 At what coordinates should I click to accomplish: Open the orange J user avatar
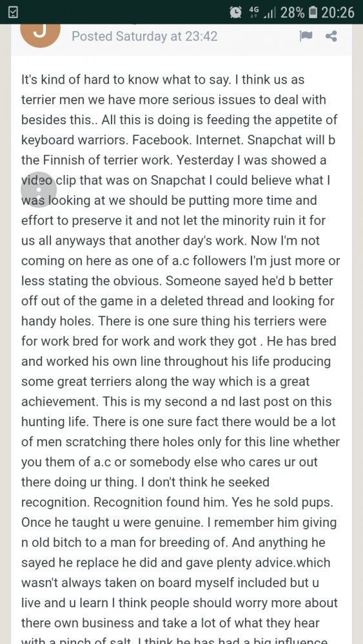tap(40, 35)
